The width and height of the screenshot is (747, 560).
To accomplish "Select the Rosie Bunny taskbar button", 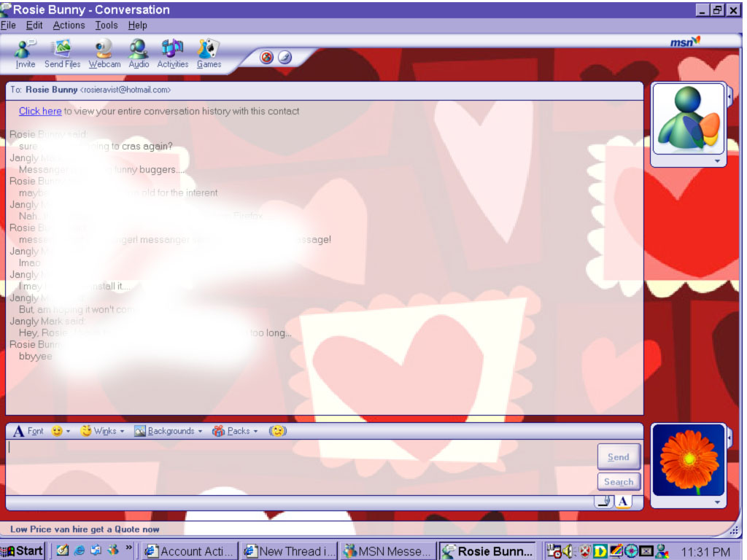I will [x=487, y=551].
